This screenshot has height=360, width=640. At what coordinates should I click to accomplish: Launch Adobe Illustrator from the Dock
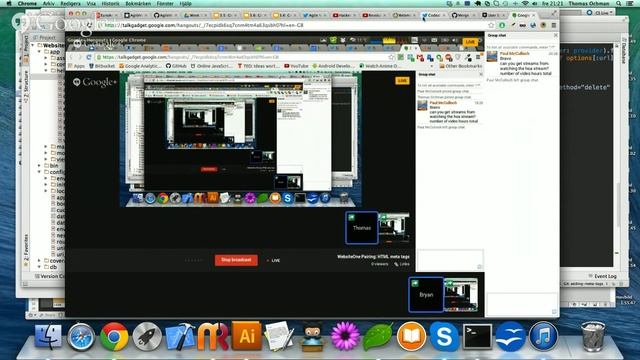point(247,336)
